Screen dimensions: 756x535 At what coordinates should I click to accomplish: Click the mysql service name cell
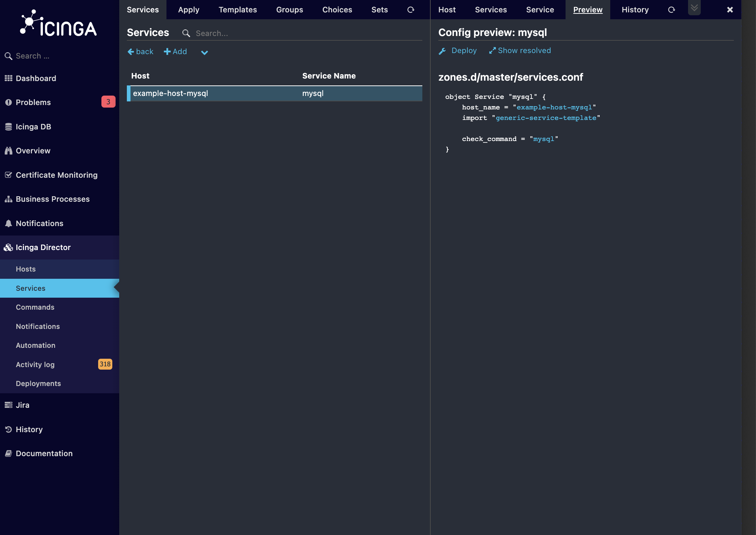click(313, 93)
